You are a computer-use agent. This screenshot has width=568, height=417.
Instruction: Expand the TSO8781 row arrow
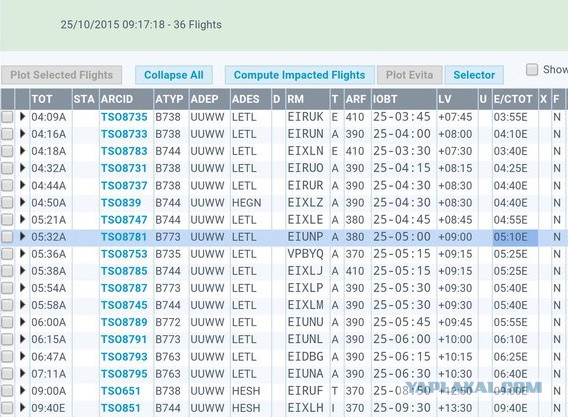22,237
